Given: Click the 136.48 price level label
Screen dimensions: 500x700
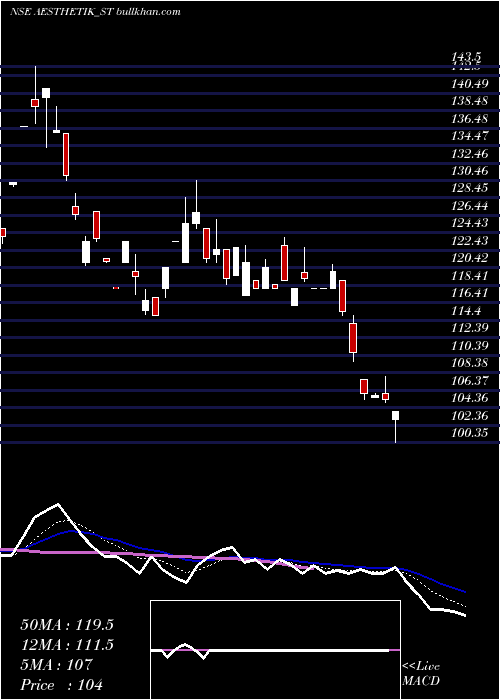Looking at the screenshot, I should click(x=470, y=119).
